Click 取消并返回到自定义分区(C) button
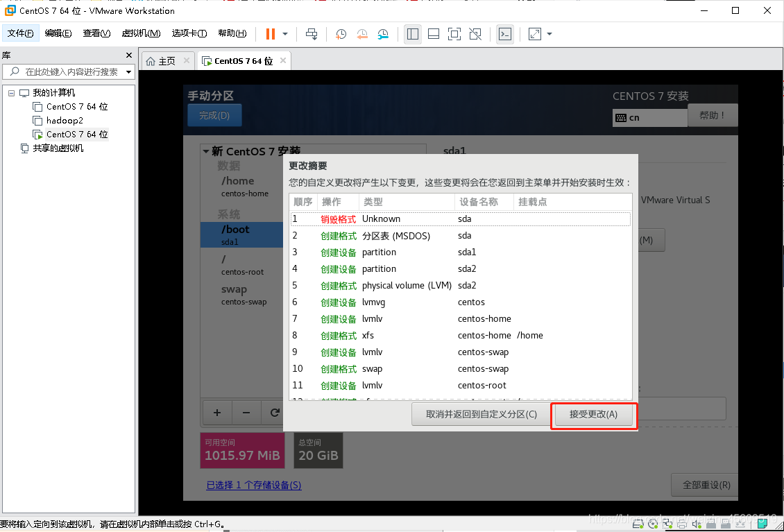784x532 pixels. [x=481, y=415]
